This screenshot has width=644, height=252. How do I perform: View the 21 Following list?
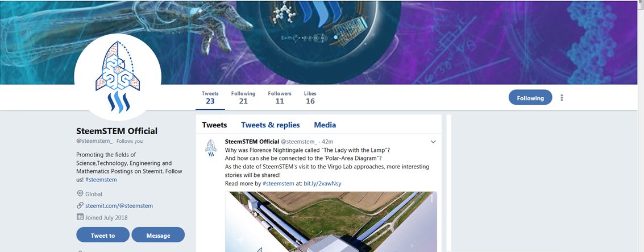tap(243, 97)
